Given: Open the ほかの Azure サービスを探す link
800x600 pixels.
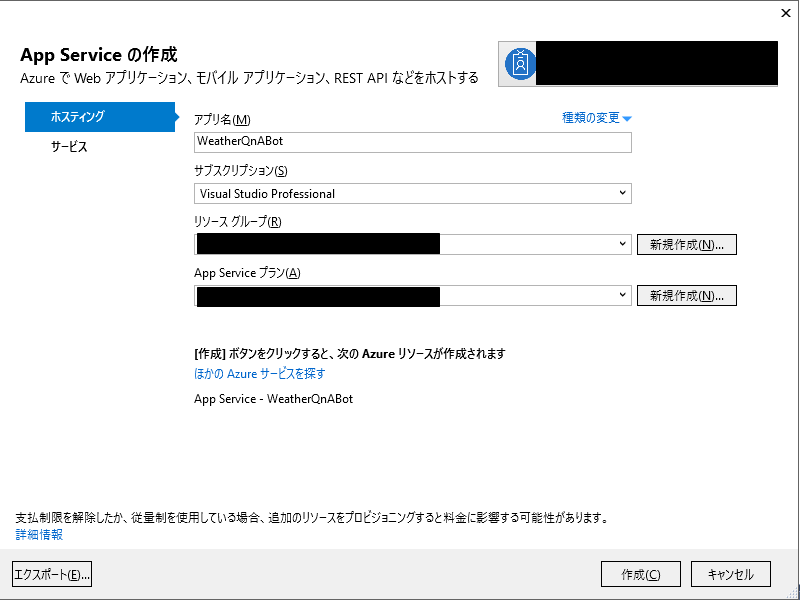Looking at the screenshot, I should pyautogui.click(x=260, y=373).
